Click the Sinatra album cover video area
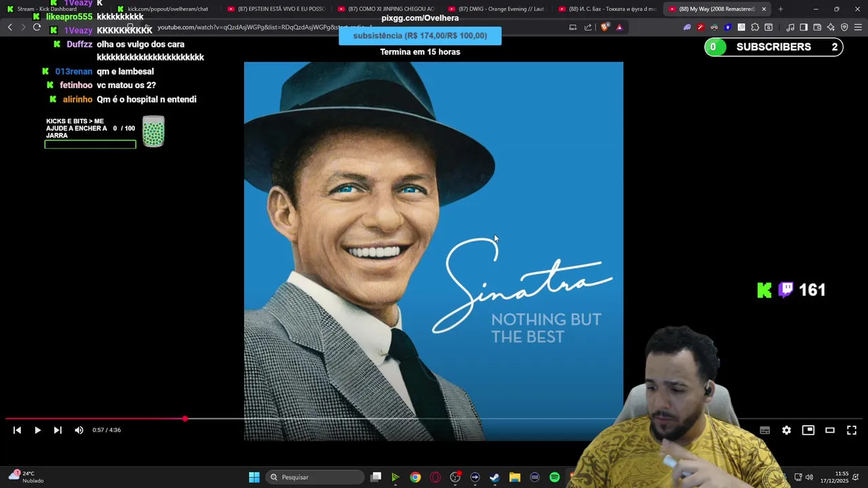 click(x=433, y=251)
